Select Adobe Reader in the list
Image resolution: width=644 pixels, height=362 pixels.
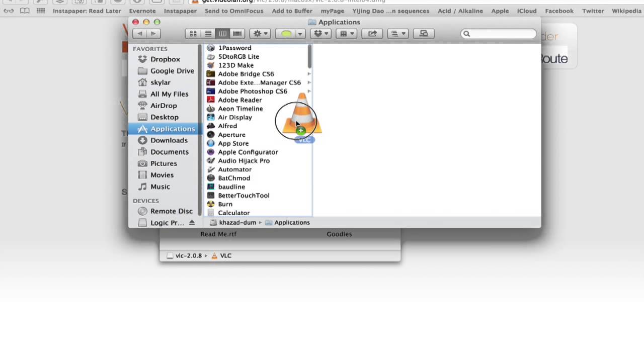click(x=239, y=100)
